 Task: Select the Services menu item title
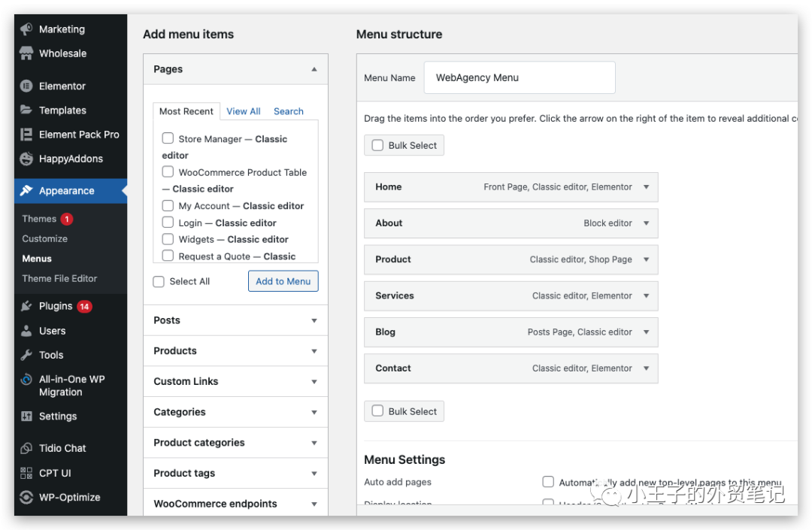tap(395, 295)
